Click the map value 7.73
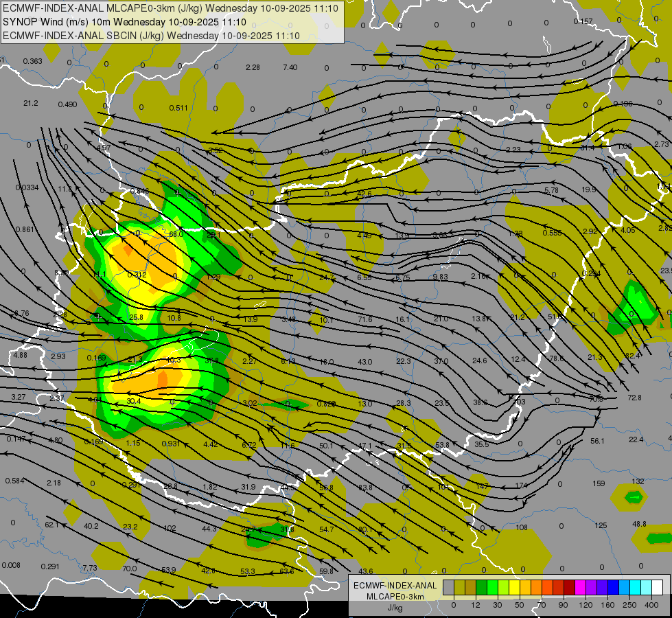 click(x=89, y=569)
